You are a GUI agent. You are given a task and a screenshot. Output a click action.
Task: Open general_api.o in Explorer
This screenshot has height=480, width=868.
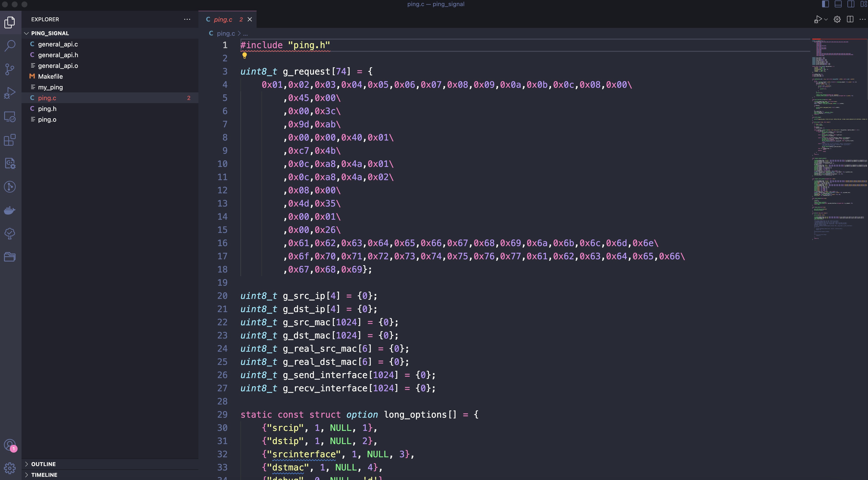[110, 66]
